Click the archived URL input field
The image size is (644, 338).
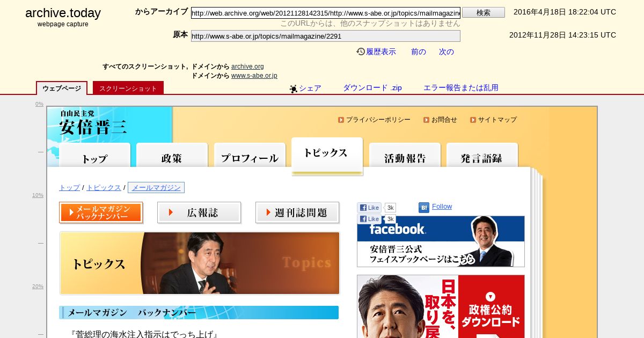coord(326,13)
